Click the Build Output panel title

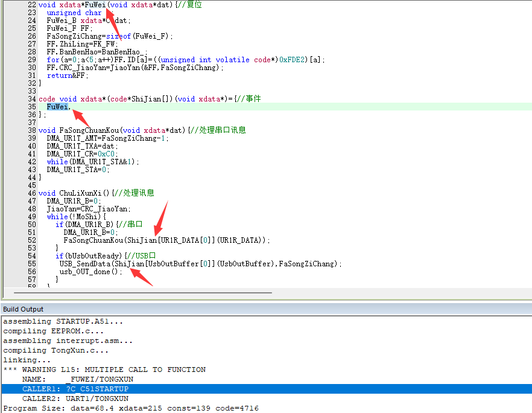click(23, 309)
